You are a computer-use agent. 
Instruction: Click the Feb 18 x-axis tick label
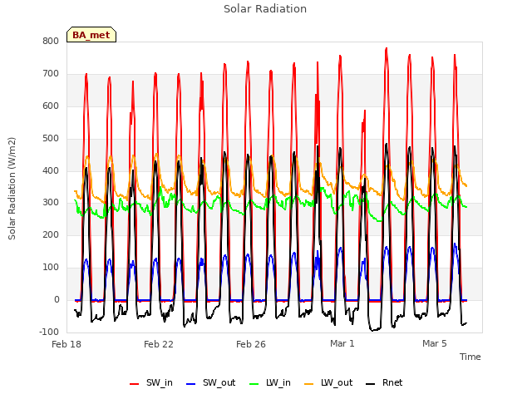click(66, 344)
